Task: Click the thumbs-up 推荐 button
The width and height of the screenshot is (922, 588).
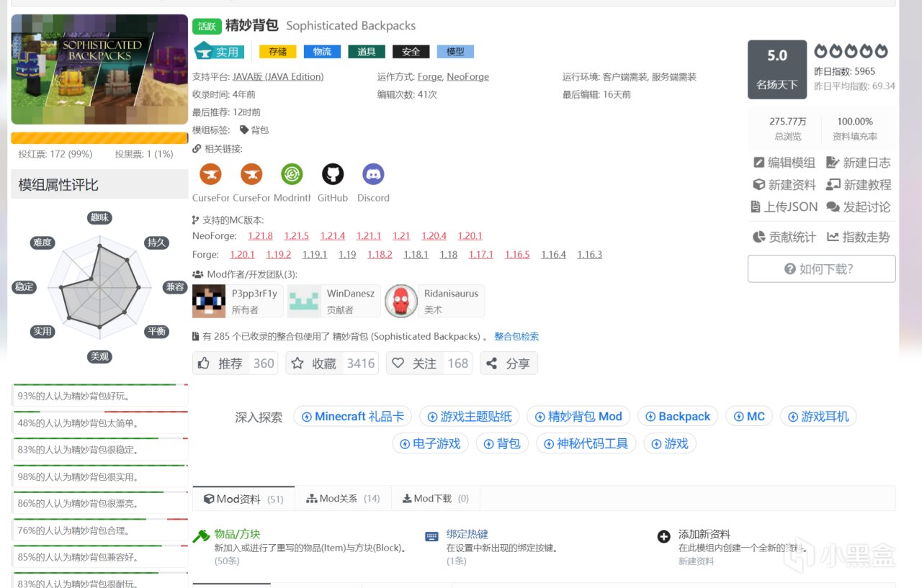Action: [x=236, y=363]
